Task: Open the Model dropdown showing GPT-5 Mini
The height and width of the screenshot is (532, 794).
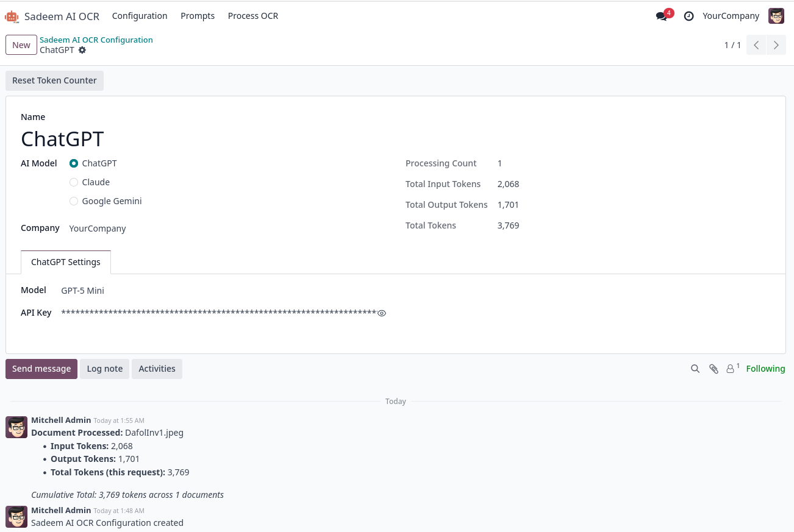Action: [x=82, y=291]
